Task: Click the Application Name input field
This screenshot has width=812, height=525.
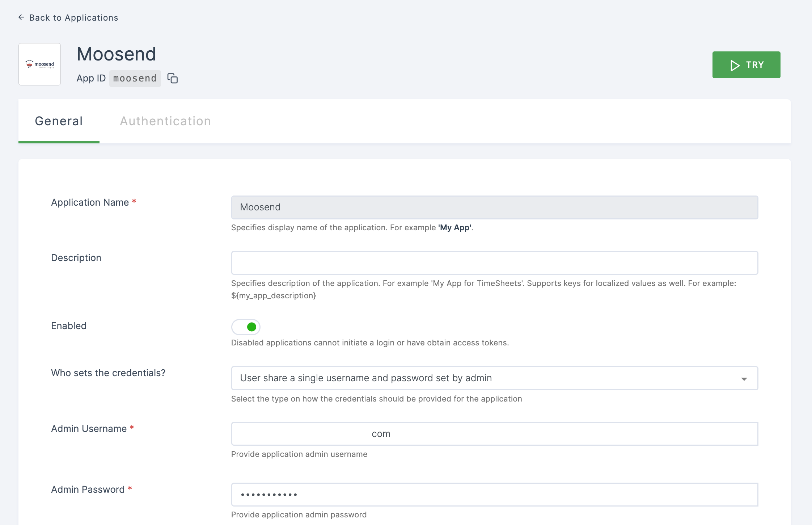Action: coord(494,207)
